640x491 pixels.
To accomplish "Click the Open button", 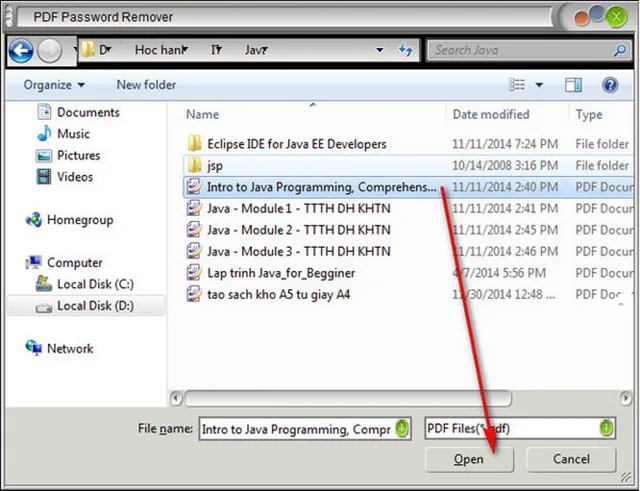I will [469, 460].
